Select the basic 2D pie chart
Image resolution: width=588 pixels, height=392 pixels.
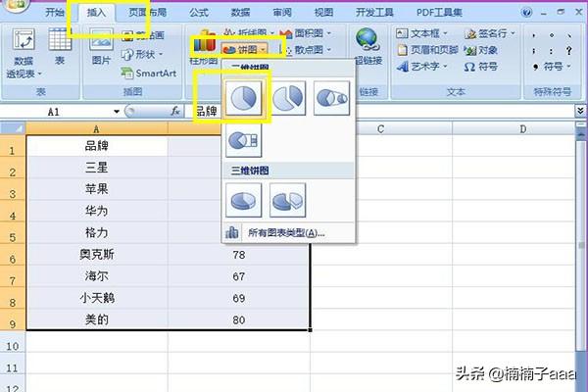click(x=244, y=98)
